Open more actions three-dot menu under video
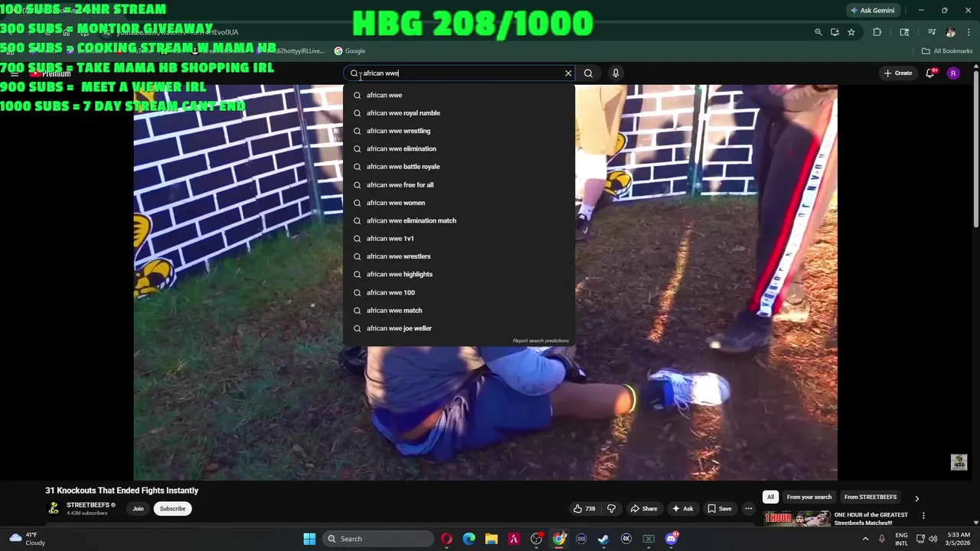The height and width of the screenshot is (551, 980). [749, 509]
